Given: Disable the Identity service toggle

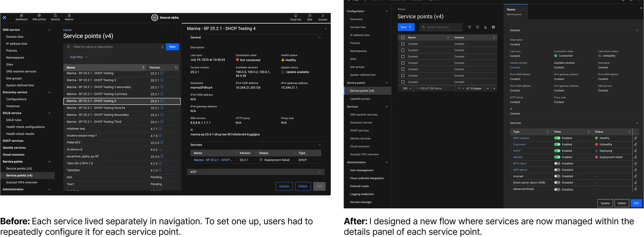Looking at the screenshot, I should (557, 157).
